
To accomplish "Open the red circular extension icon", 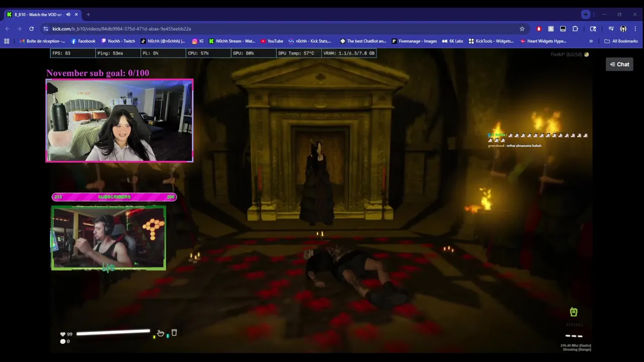I will (x=539, y=29).
